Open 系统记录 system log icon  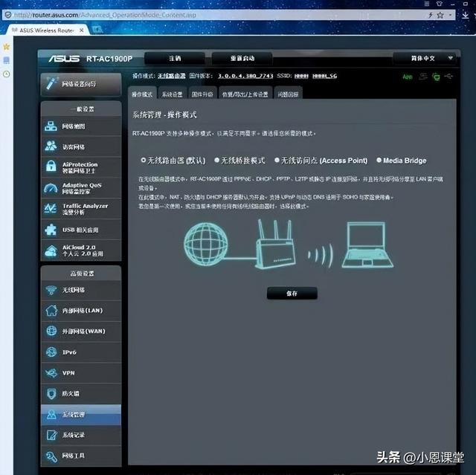click(51, 435)
